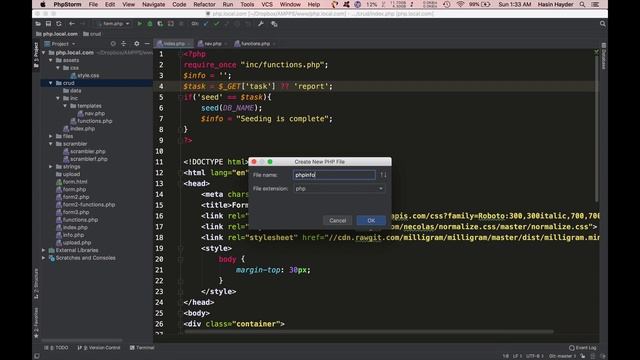Click the Back navigation arrow icon
The height and width of the screenshot is (360, 640).
[72, 24]
